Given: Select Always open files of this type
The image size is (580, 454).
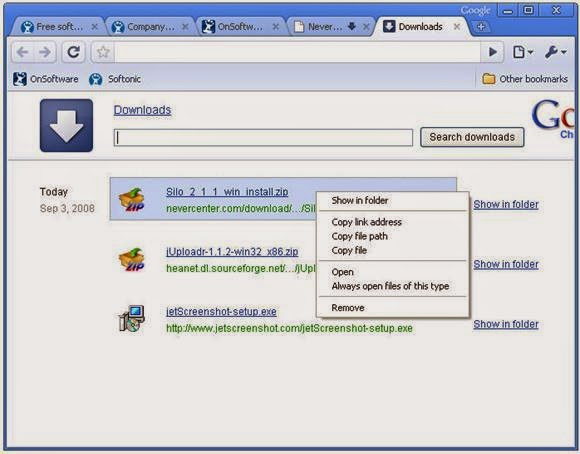Looking at the screenshot, I should pos(393,286).
